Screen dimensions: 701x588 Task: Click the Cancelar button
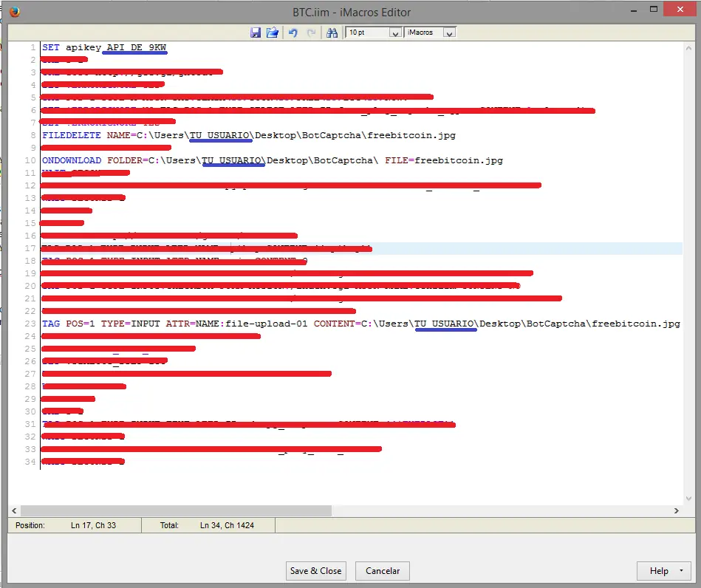click(383, 571)
